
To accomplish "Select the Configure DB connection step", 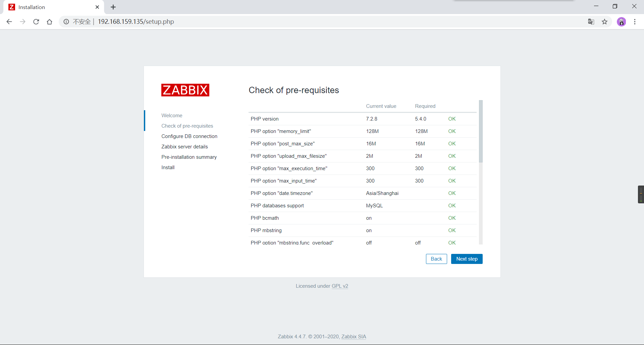I will click(x=189, y=136).
